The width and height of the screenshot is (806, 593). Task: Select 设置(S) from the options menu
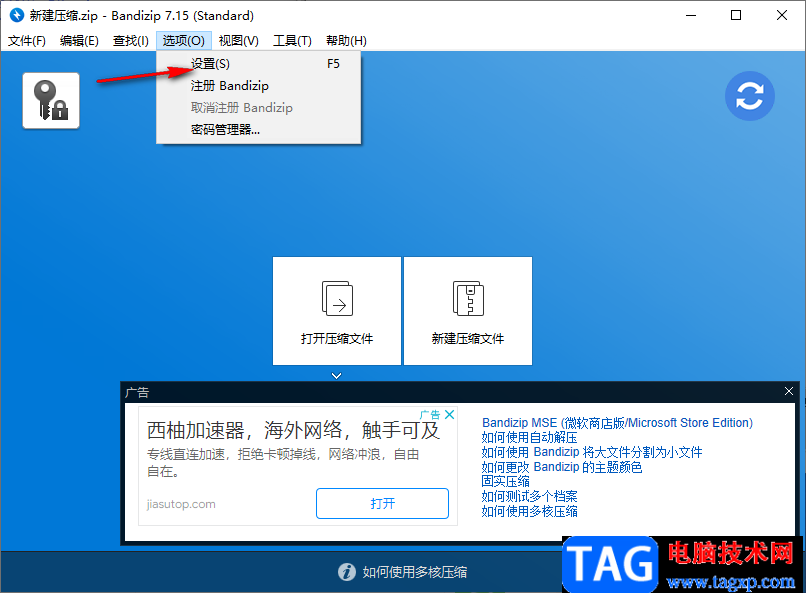(259, 64)
